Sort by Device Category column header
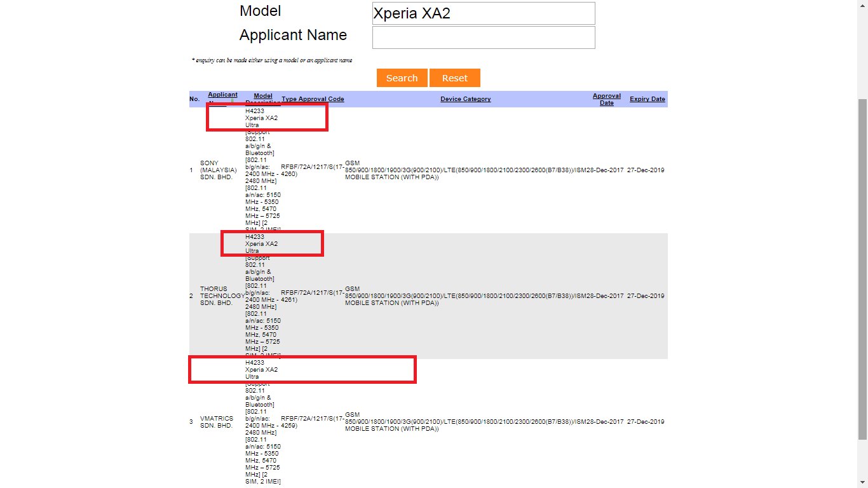Image resolution: width=868 pixels, height=488 pixels. point(466,99)
